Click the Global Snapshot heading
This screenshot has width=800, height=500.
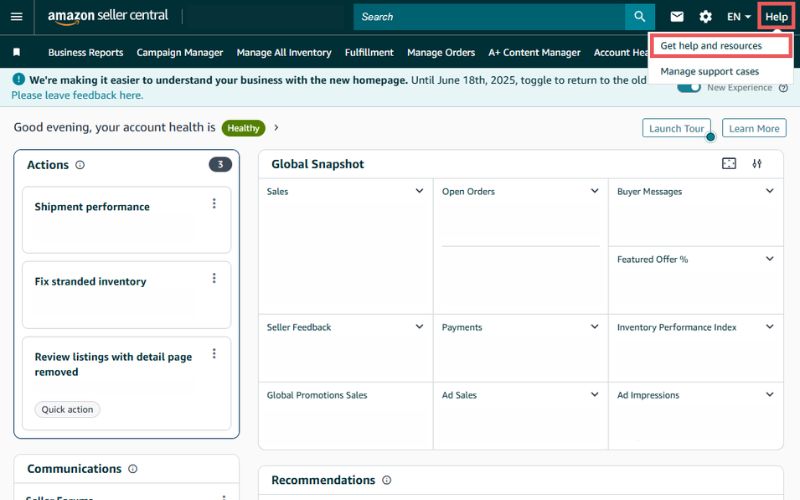(x=317, y=164)
